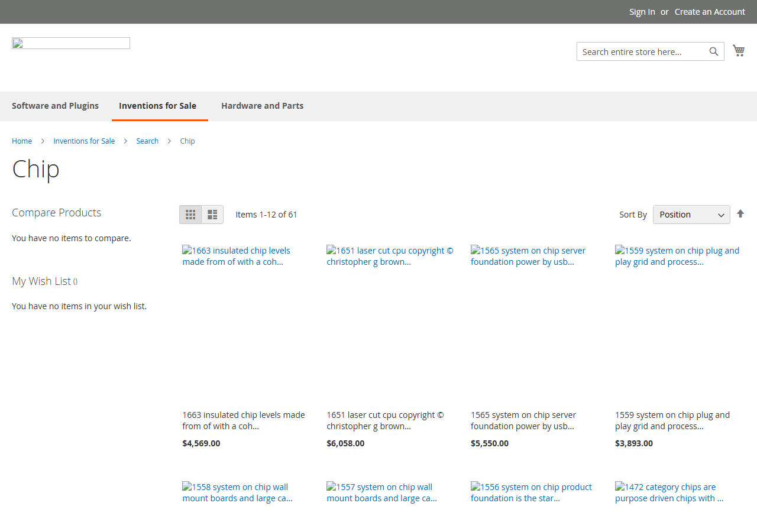Set ascending sort direction arrow
This screenshot has width=757, height=532.
(x=740, y=214)
